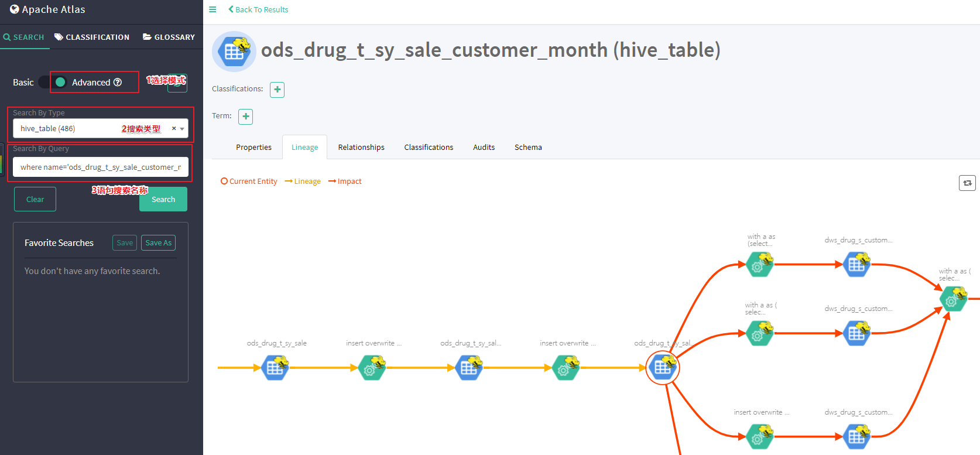This screenshot has width=980, height=455.
Task: Select the lowest insert overwrite process node
Action: [760, 437]
